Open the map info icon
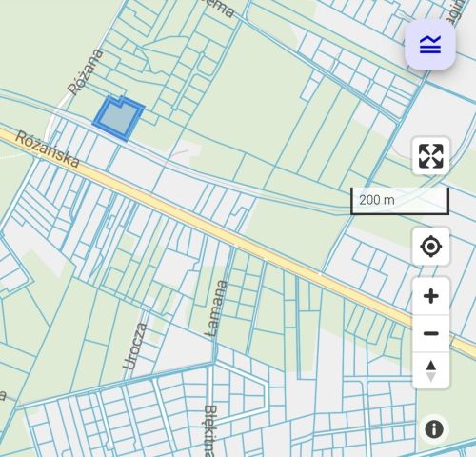The image size is (476, 457). (433, 429)
